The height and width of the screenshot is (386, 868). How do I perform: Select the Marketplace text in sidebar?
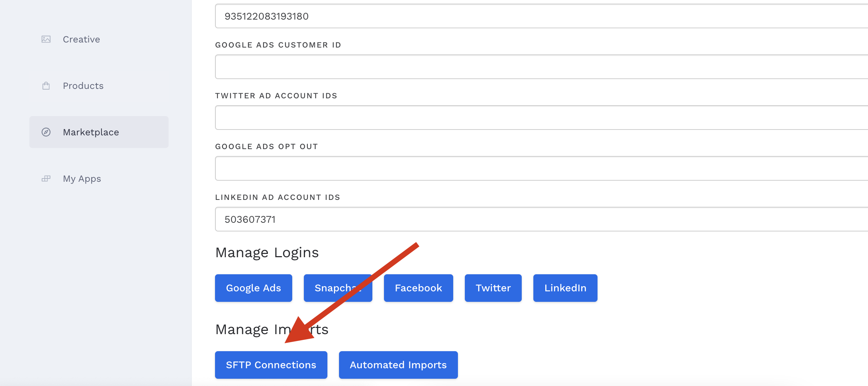pyautogui.click(x=91, y=132)
